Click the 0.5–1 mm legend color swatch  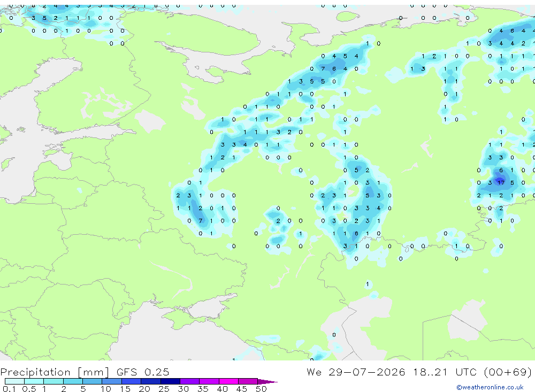[x=34, y=381]
